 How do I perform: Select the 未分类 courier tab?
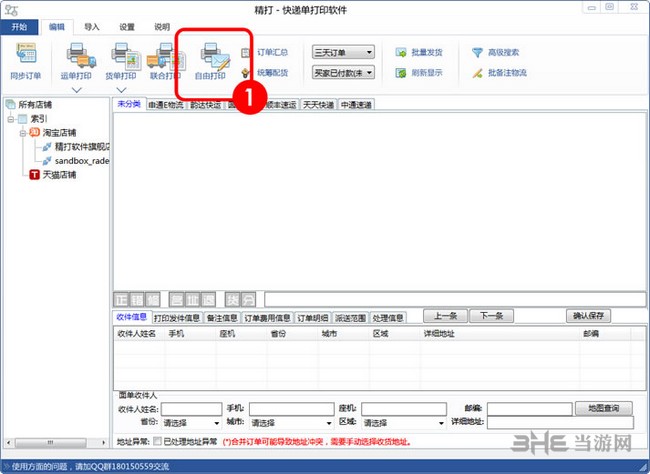coord(129,104)
